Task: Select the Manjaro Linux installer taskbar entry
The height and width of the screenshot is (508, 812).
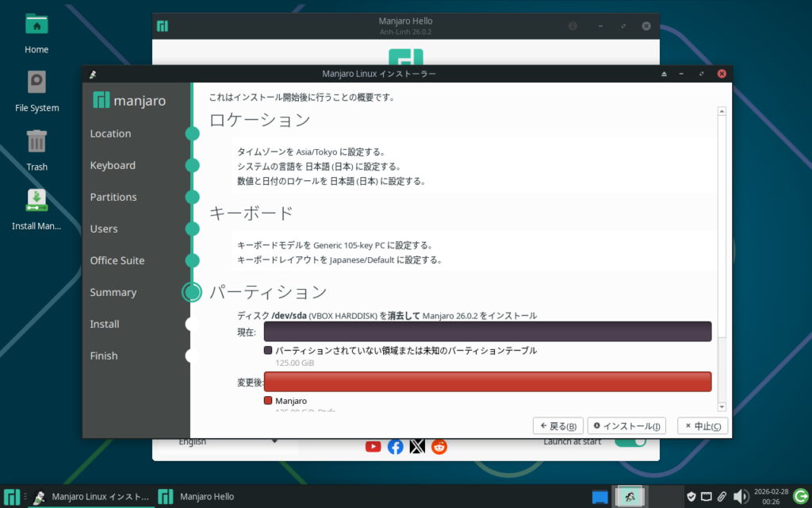Action: (x=90, y=497)
